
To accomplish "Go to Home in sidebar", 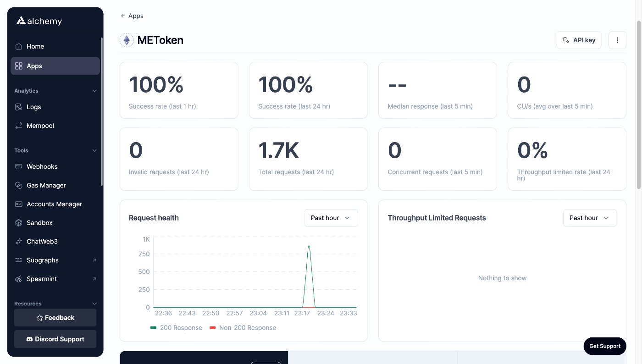I will (x=55, y=46).
